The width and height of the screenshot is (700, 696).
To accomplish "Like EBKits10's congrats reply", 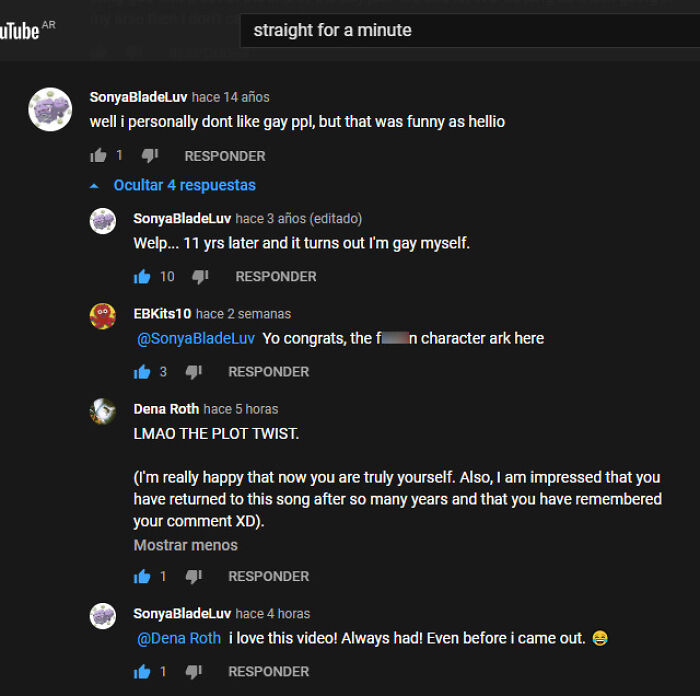I will coord(142,371).
